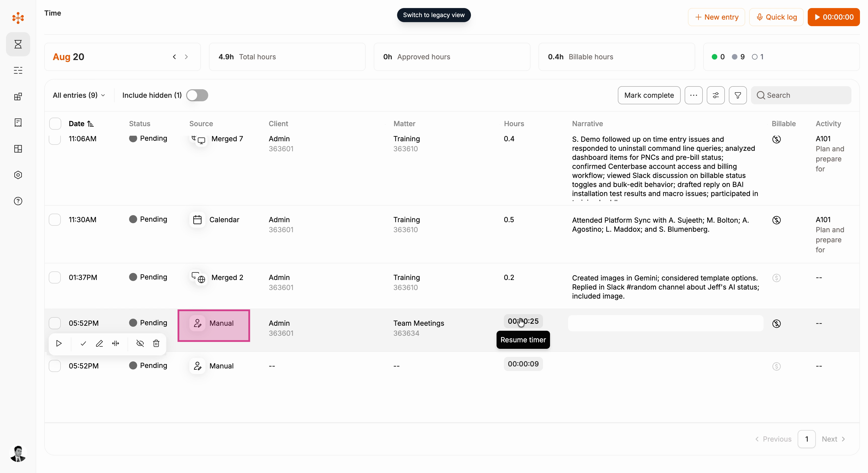Open the column settings sliders icon
Image resolution: width=868 pixels, height=473 pixels.
716,96
